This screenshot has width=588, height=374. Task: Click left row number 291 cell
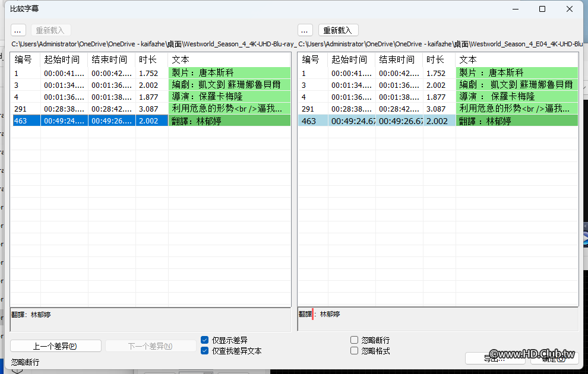point(26,109)
